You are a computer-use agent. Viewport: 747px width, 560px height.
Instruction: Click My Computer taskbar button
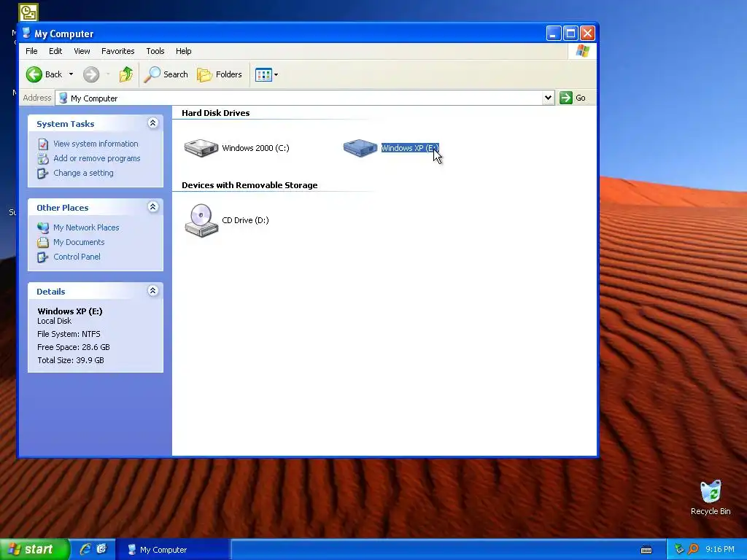(174, 550)
